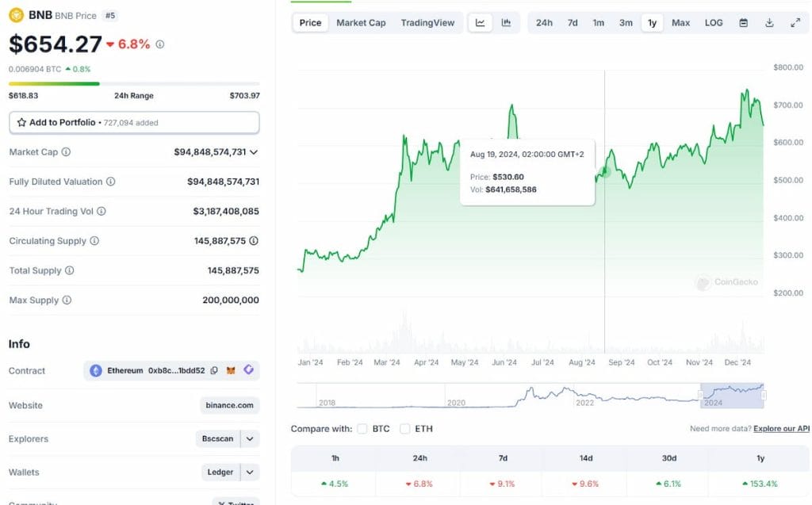Check the ETH compare checkbox

coord(407,429)
